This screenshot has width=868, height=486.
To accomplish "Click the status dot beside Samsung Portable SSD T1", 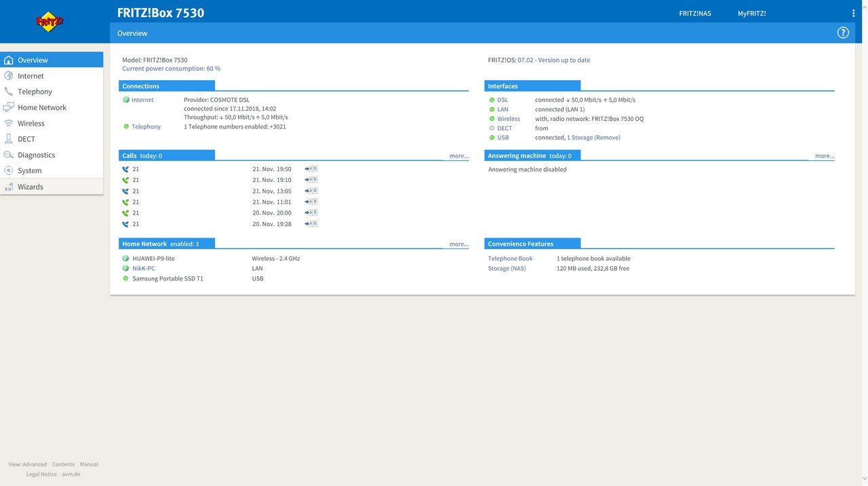I will click(x=125, y=278).
